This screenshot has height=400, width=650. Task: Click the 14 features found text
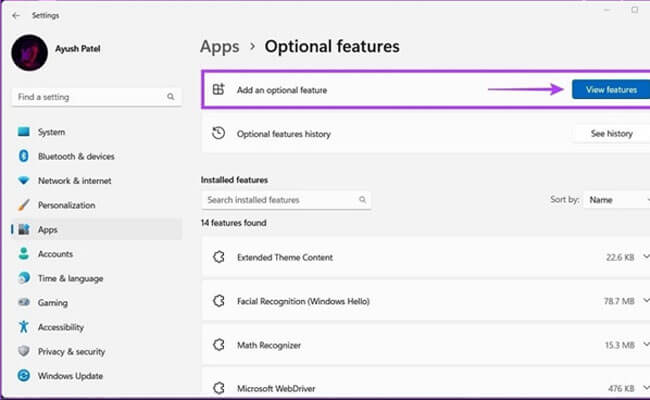[233, 223]
